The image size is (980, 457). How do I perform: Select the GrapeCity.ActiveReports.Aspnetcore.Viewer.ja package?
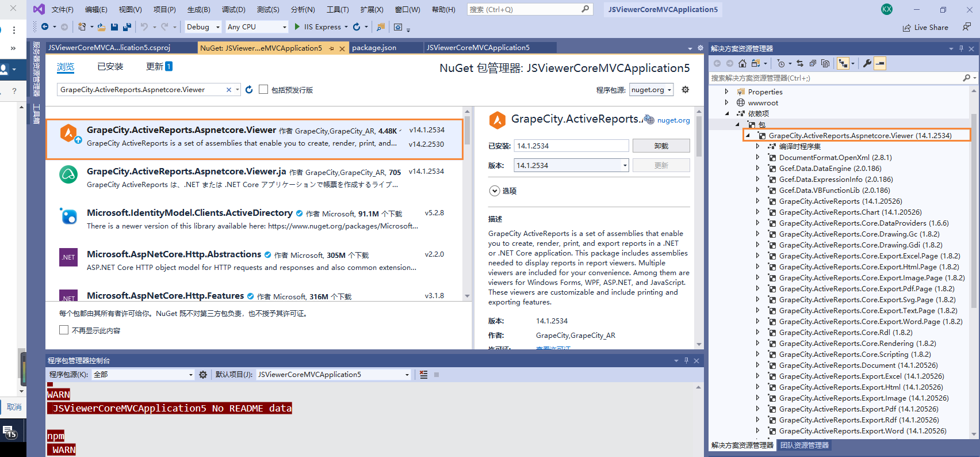pos(254,178)
